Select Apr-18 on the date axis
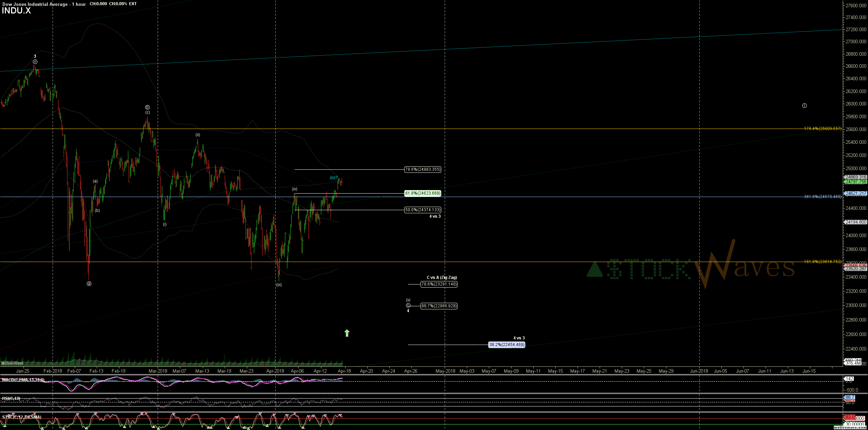The image size is (868, 430). coord(344,371)
